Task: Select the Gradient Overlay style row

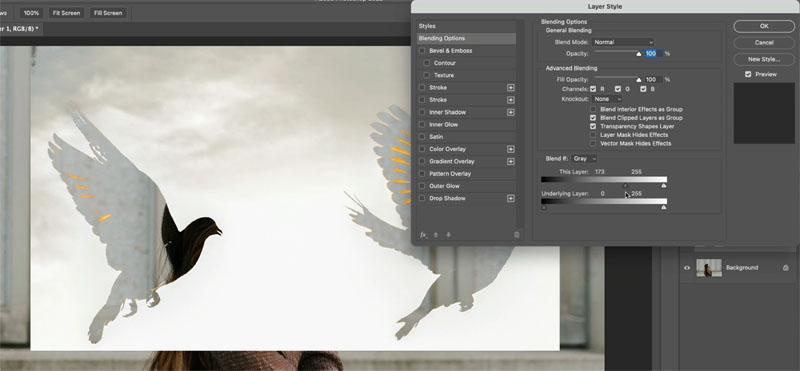Action: point(466,161)
